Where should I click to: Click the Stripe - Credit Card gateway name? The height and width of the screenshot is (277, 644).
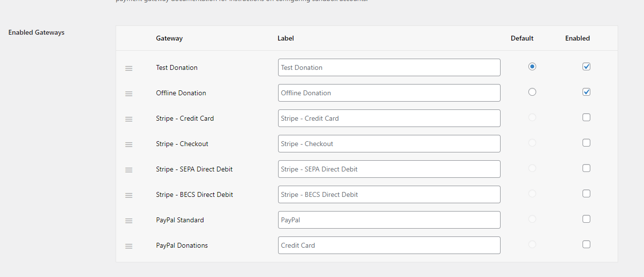pos(185,118)
